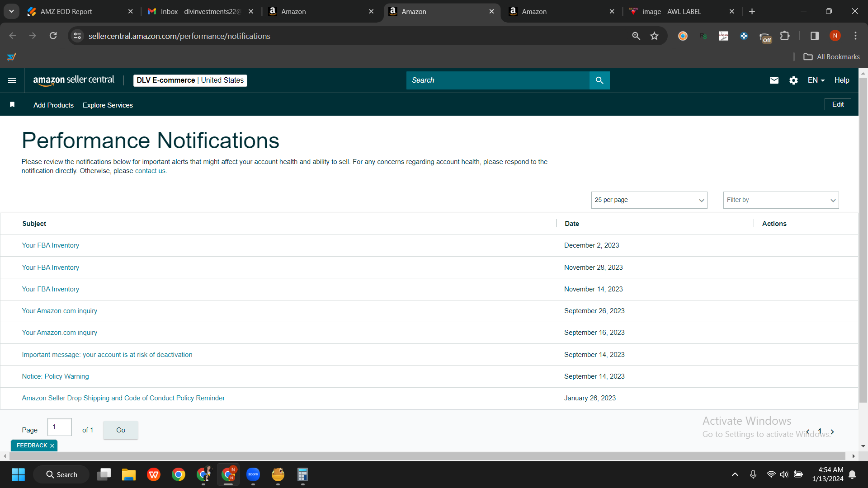Open the Calculator taskbar icon

(x=302, y=474)
